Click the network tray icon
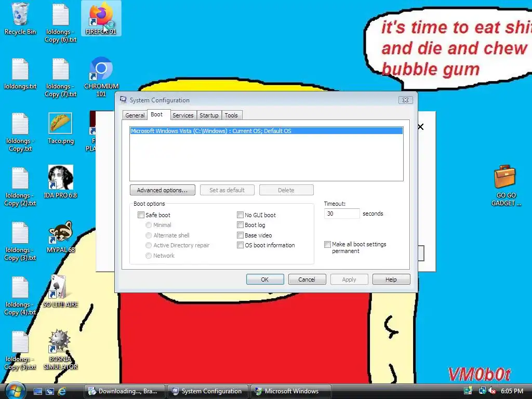The image size is (532, 399). 482,391
